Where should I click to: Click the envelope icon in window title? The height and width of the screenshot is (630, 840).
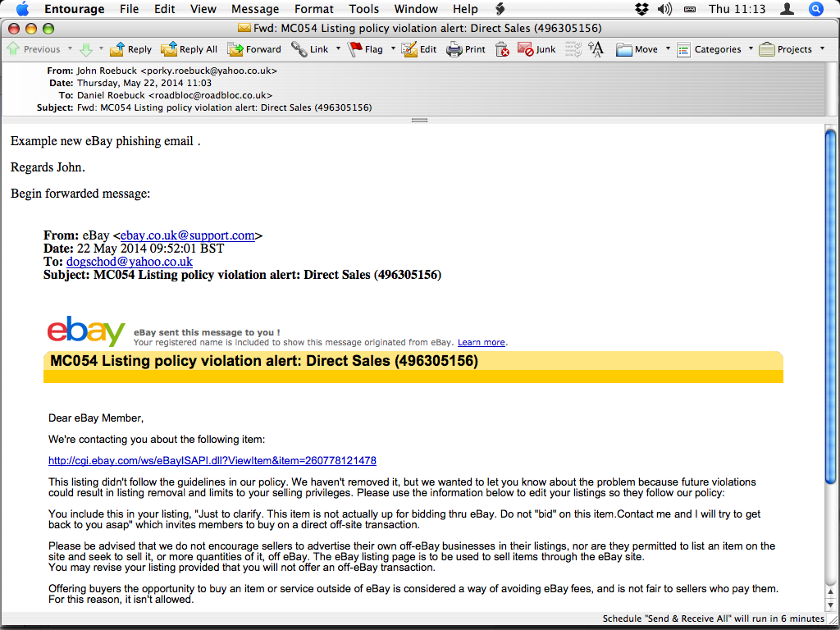pyautogui.click(x=244, y=29)
